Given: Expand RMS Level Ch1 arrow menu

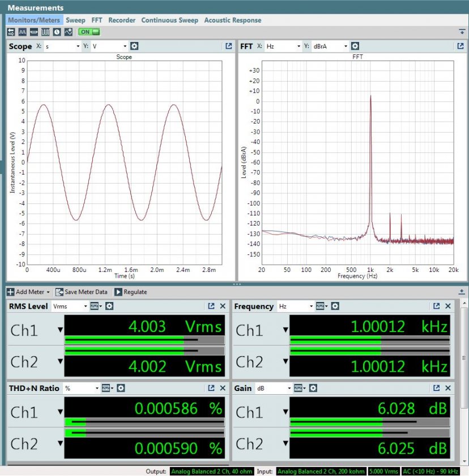Looking at the screenshot, I should pos(60,330).
